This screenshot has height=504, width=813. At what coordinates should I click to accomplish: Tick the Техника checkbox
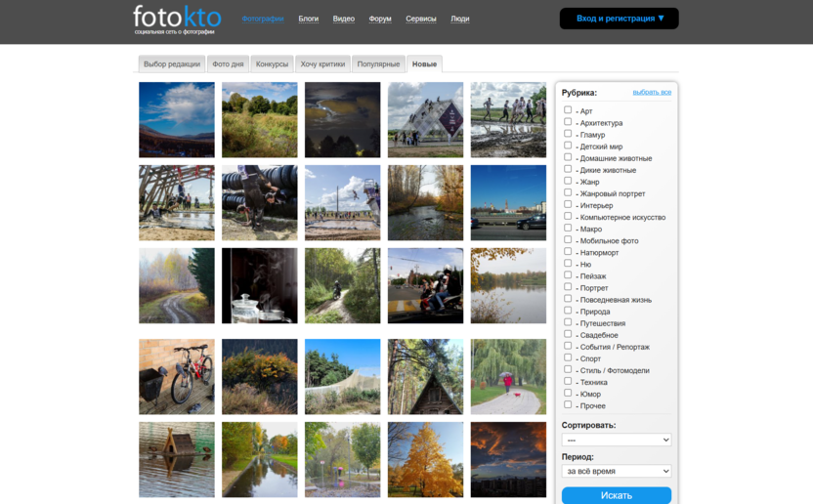[x=568, y=381]
